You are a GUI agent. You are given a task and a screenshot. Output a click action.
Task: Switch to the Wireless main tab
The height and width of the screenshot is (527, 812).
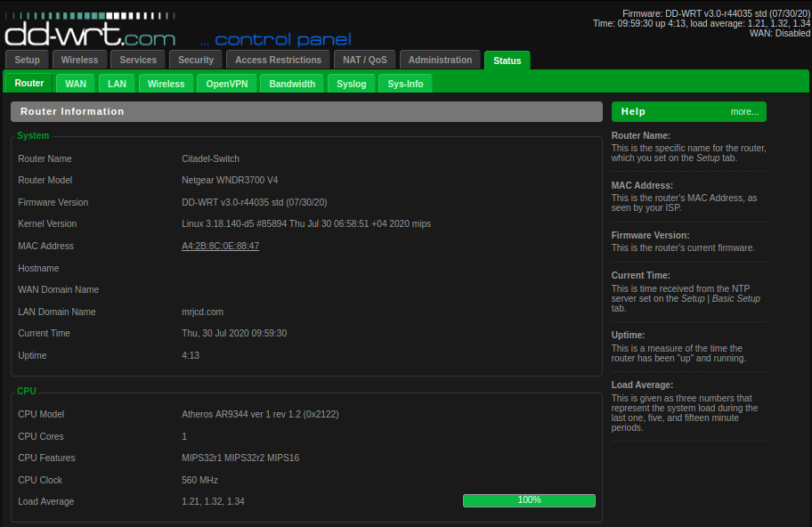point(80,60)
